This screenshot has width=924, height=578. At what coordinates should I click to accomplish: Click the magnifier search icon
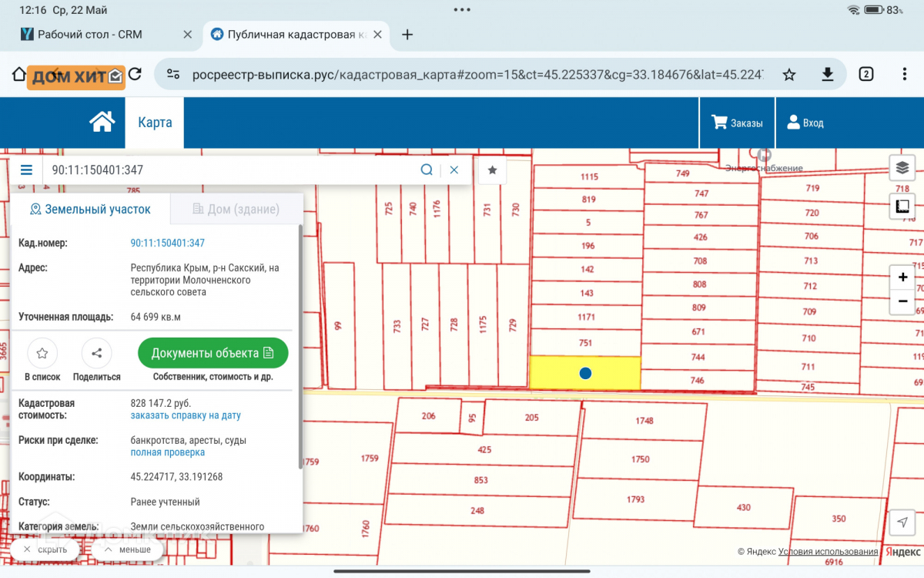click(427, 170)
